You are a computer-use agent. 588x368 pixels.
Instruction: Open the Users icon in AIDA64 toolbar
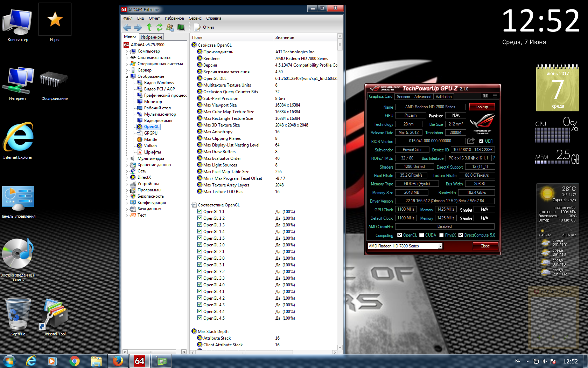click(x=170, y=27)
